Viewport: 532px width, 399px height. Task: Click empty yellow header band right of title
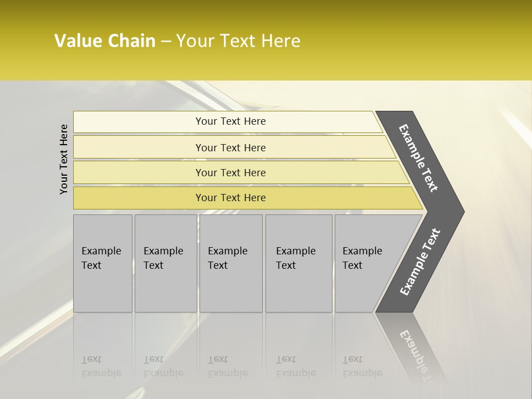[416, 41]
